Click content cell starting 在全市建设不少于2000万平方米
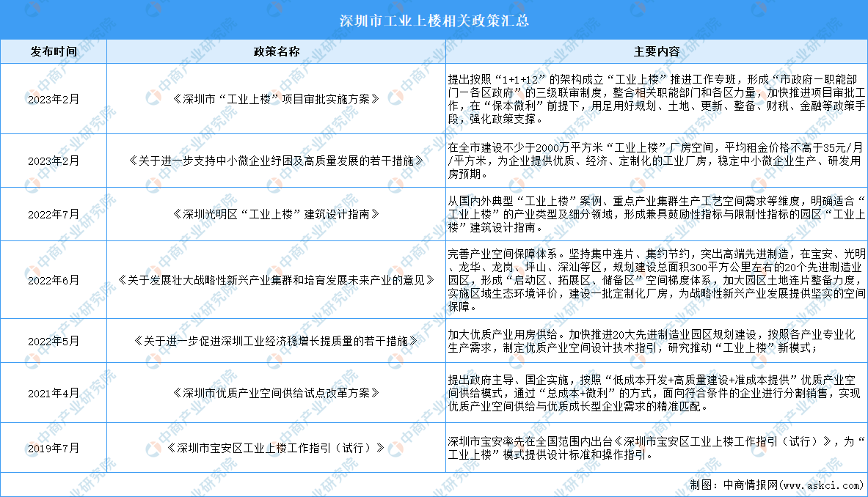This screenshot has height=497, width=868. (x=657, y=161)
